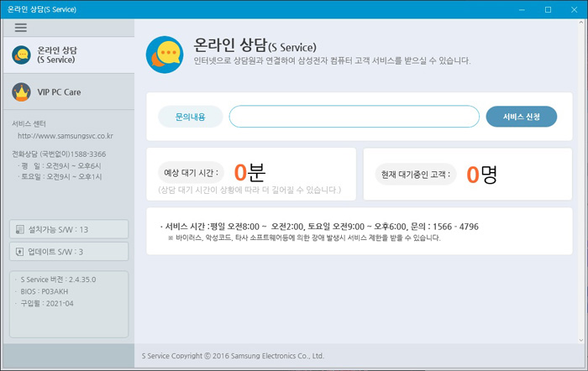
Task: Click the large 온라인 상담 header chat icon
Action: tap(165, 55)
